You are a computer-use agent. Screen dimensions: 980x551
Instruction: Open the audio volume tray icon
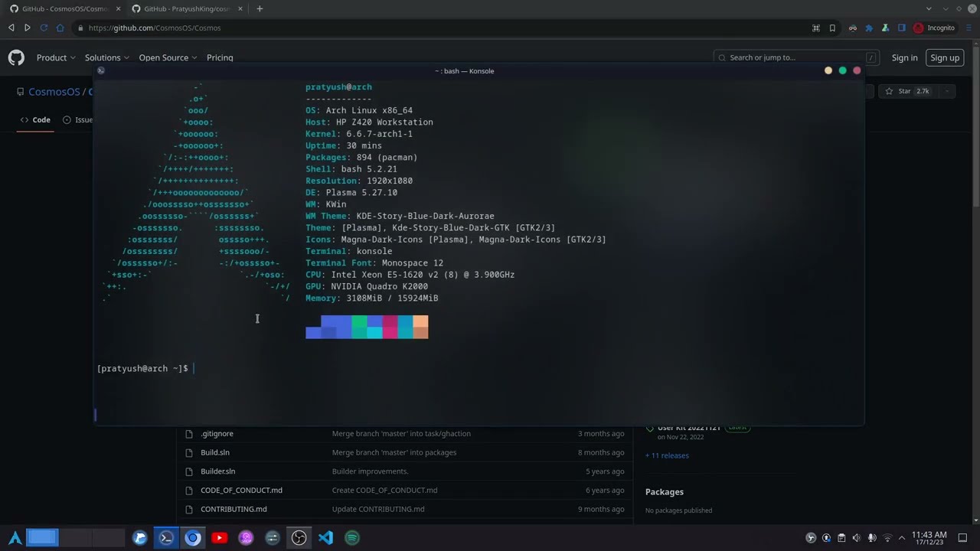857,537
